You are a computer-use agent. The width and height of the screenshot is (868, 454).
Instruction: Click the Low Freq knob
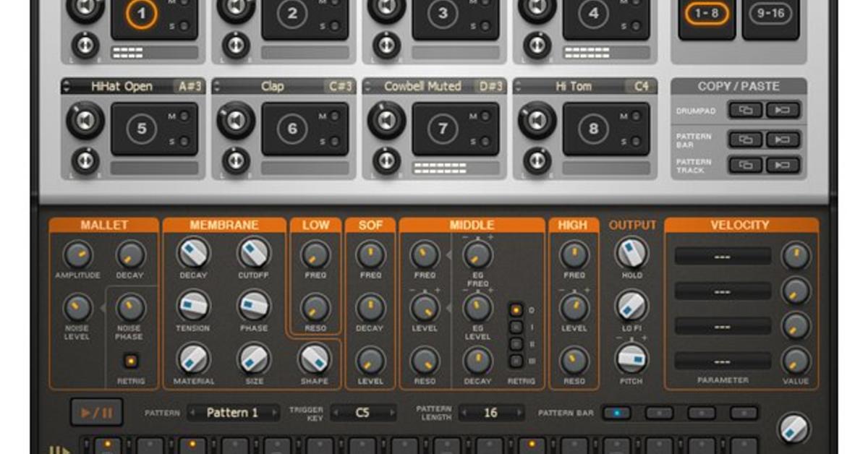click(315, 254)
